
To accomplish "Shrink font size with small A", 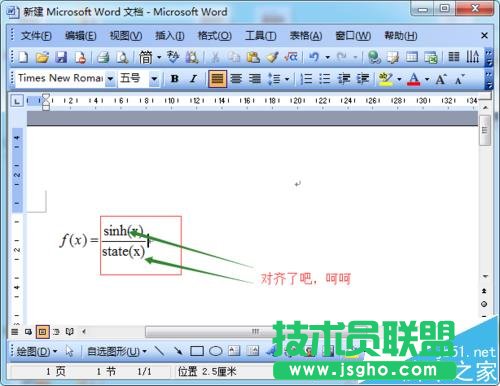I will 459,80.
